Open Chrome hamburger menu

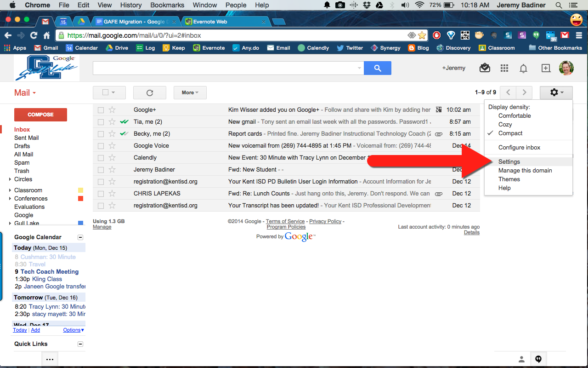pyautogui.click(x=579, y=35)
